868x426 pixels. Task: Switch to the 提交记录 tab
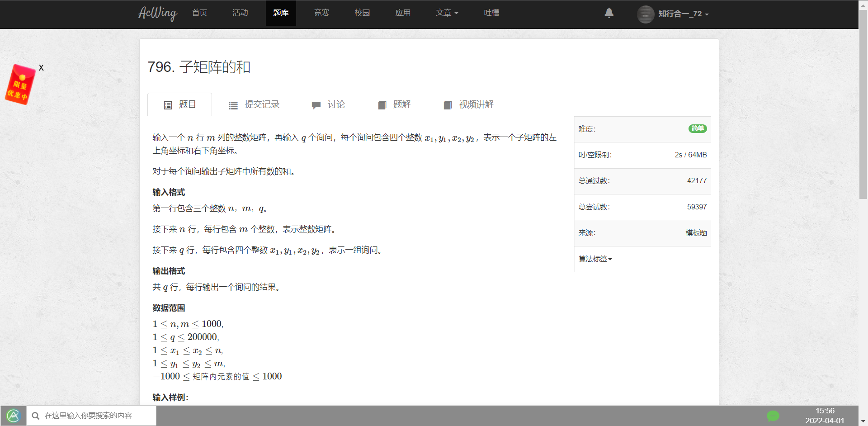[x=254, y=104]
